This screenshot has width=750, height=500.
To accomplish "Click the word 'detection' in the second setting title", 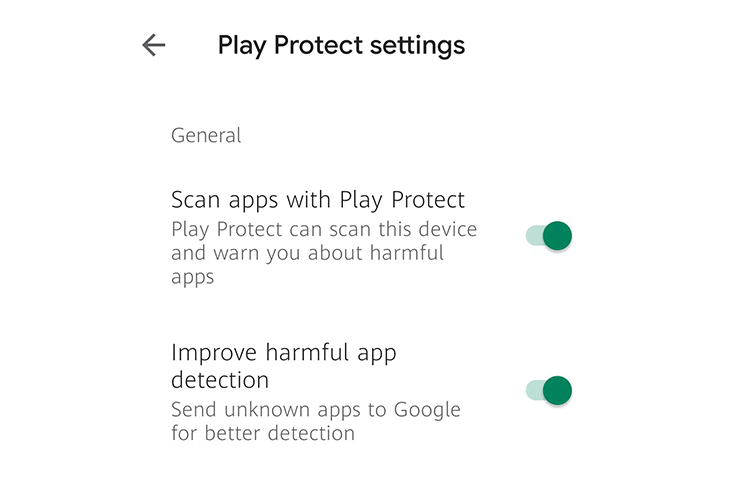I will click(220, 380).
